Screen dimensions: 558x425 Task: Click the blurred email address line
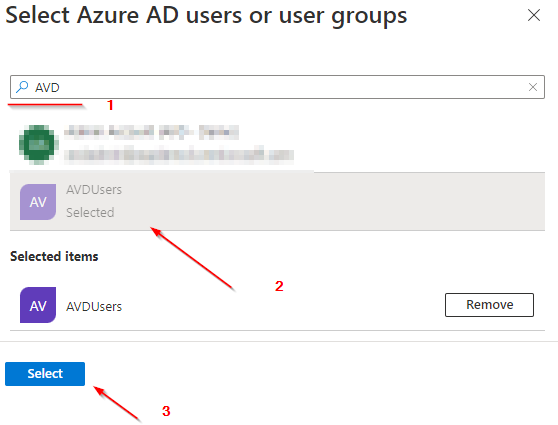pyautogui.click(x=179, y=155)
